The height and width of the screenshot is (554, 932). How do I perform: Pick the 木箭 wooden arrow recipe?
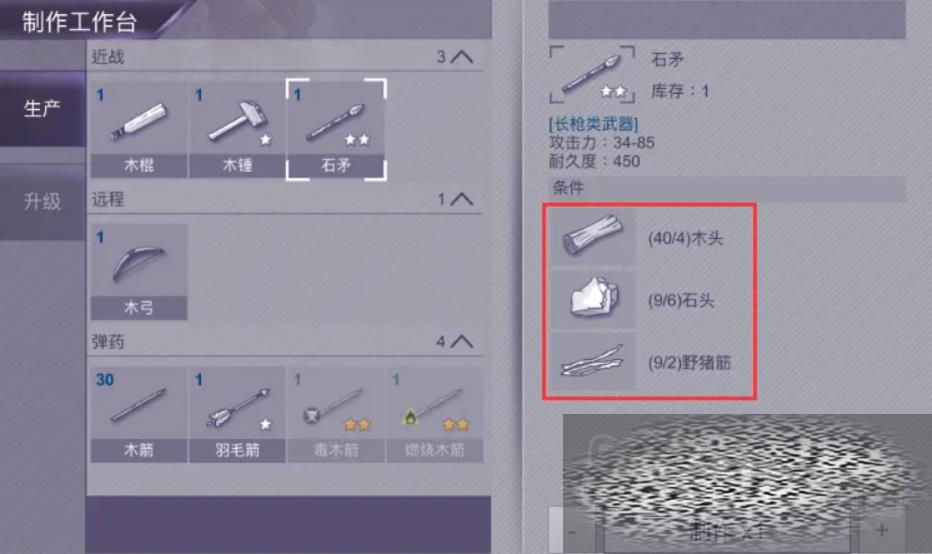coord(138,414)
